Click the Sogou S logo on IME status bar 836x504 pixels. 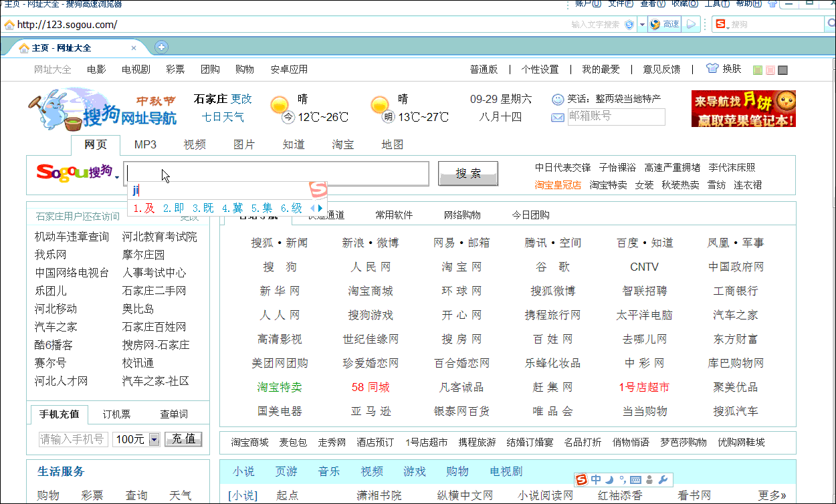581,479
